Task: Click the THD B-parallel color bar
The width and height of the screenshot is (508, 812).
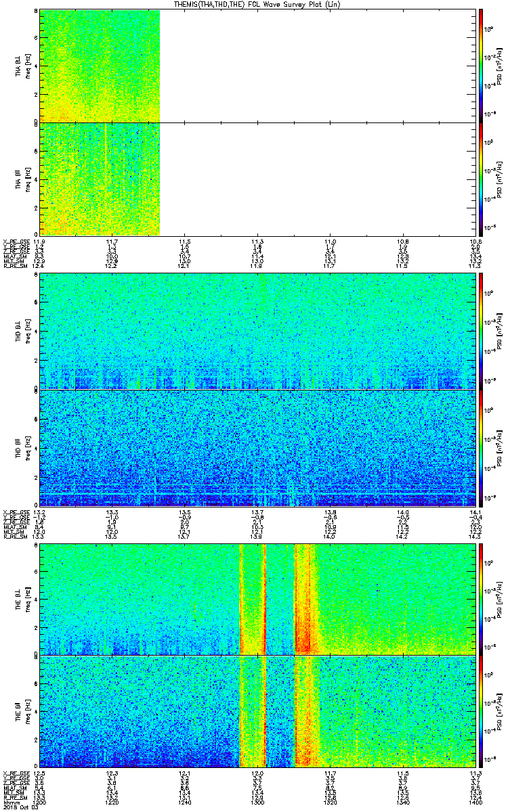Action: point(480,448)
